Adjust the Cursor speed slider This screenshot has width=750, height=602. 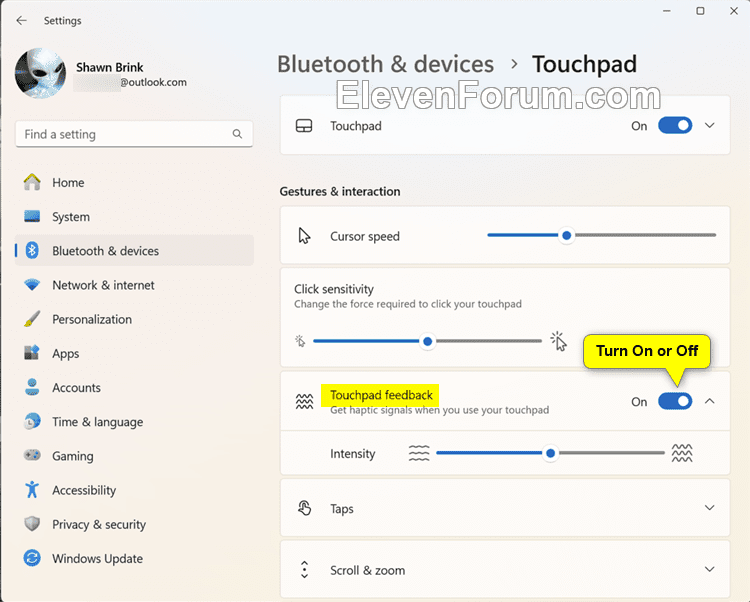point(601,235)
